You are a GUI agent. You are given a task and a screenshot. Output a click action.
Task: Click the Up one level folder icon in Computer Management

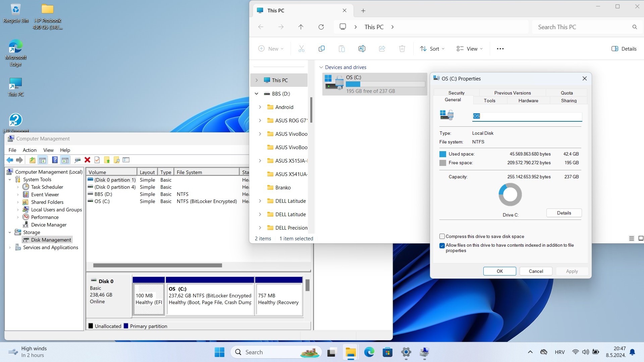[x=32, y=160]
